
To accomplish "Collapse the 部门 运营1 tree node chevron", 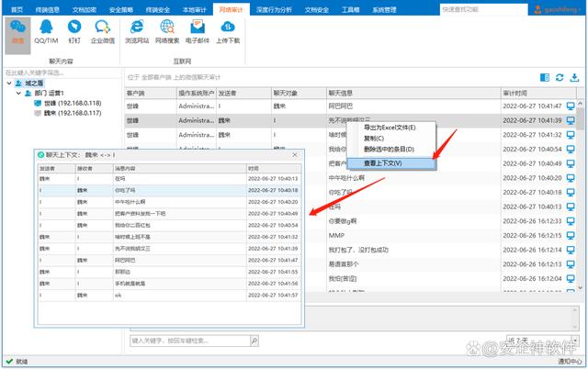I will [18, 93].
